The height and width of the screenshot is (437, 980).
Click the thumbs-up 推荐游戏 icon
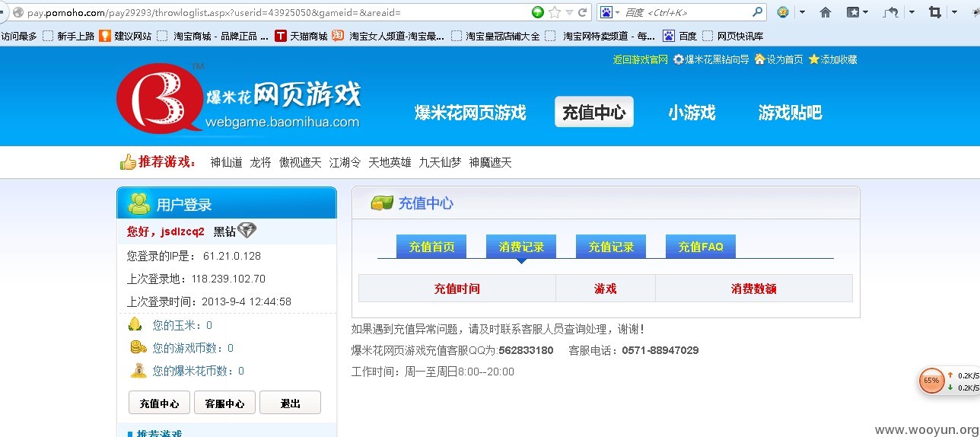(x=128, y=161)
